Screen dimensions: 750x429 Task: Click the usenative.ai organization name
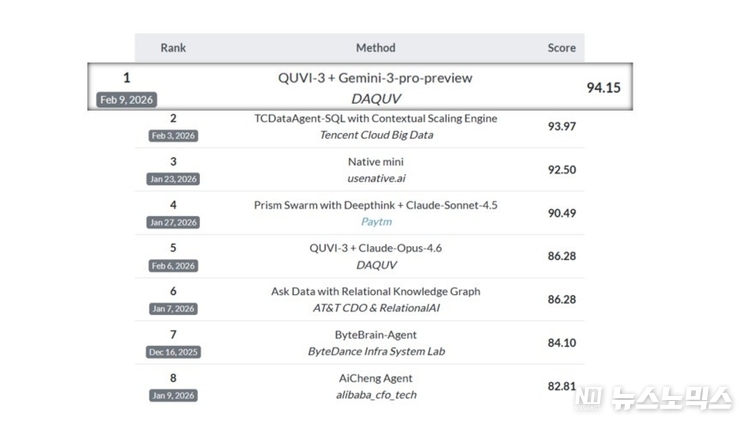[375, 178]
